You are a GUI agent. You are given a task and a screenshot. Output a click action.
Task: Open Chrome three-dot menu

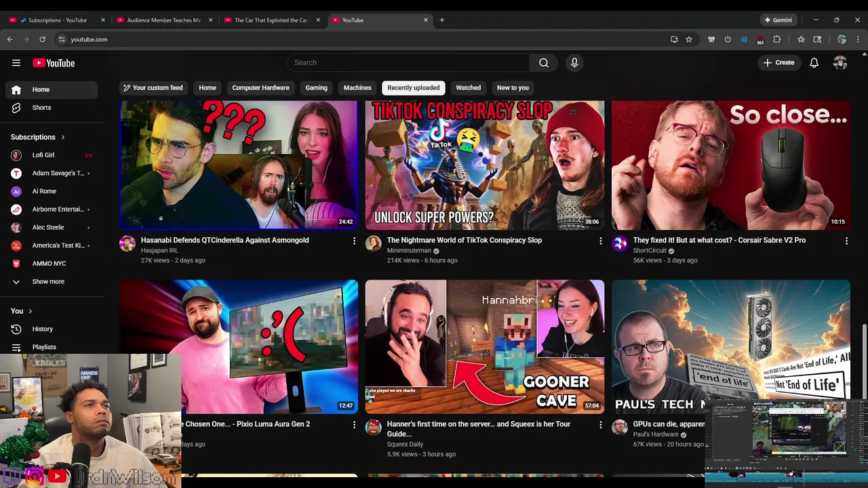coord(859,39)
